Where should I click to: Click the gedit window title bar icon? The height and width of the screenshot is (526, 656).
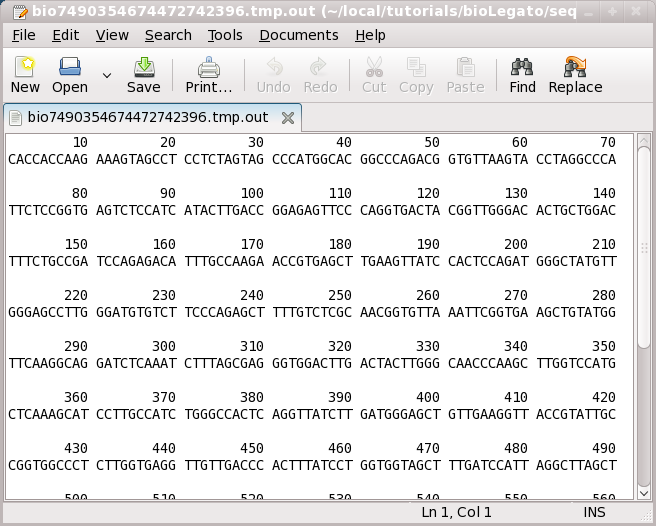pyautogui.click(x=20, y=11)
